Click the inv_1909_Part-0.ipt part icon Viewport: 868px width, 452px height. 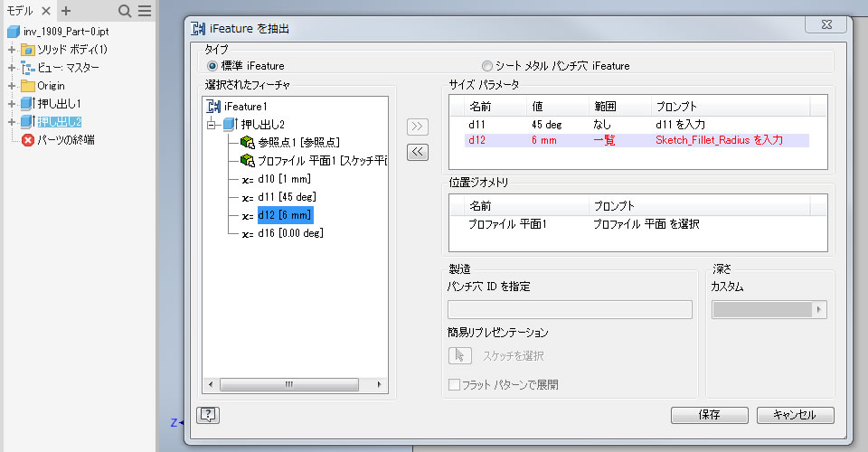(x=14, y=32)
